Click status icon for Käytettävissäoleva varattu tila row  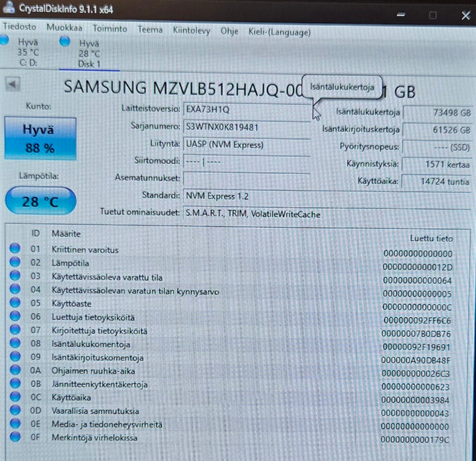coord(15,275)
